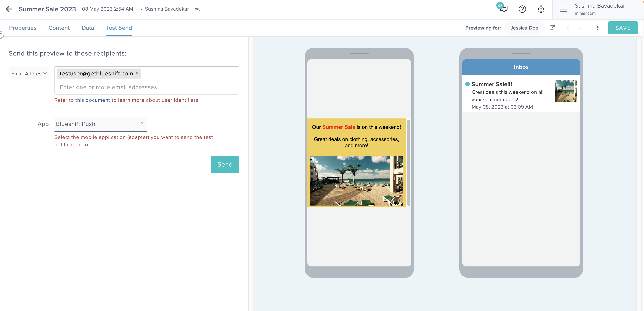
Task: Show next preview user arrow
Action: pos(580,28)
